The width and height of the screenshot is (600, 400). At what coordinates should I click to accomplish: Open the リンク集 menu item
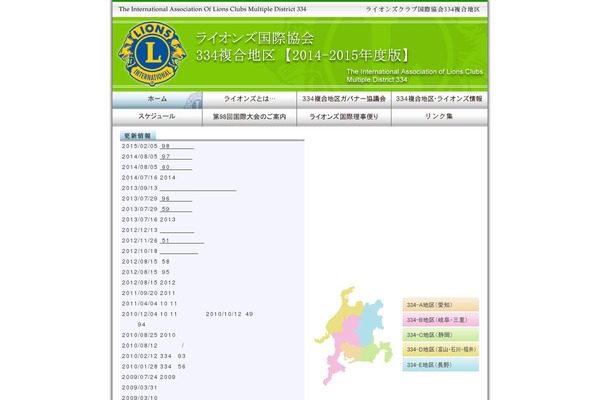click(x=439, y=117)
